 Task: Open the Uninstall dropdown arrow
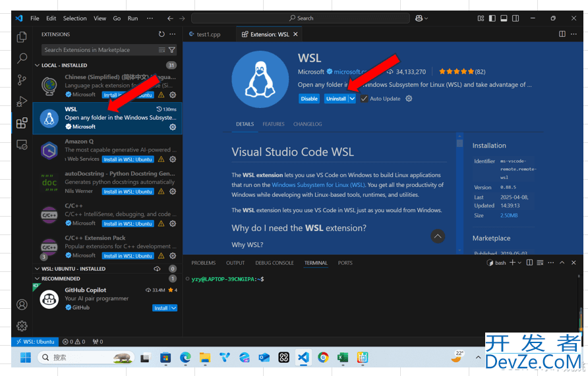pyautogui.click(x=352, y=99)
